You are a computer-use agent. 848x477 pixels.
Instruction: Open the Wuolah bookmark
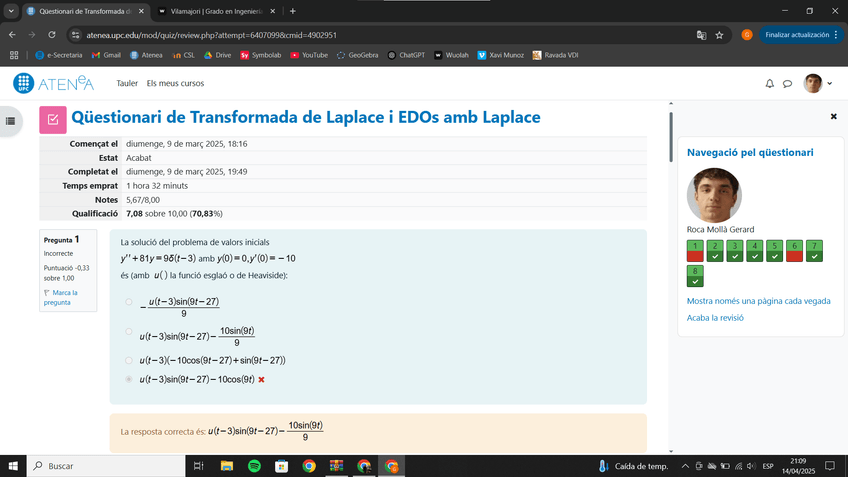pyautogui.click(x=452, y=55)
